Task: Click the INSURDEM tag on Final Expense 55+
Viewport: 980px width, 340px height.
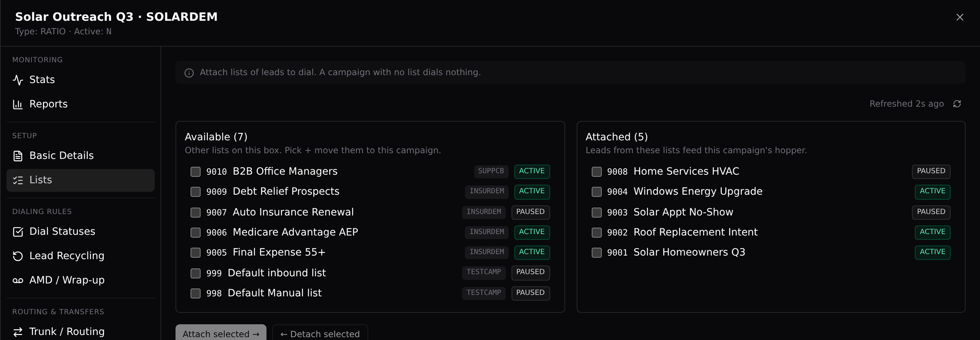Action: [486, 252]
